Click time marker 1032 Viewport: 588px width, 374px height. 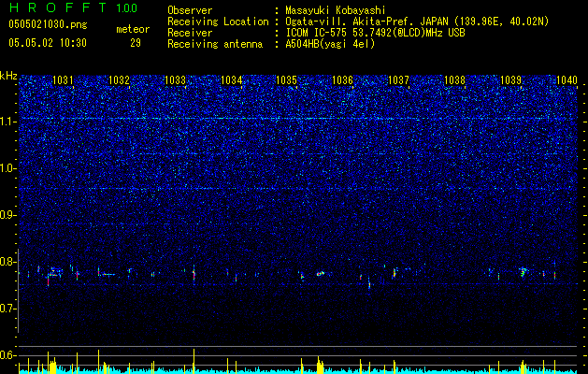[119, 79]
